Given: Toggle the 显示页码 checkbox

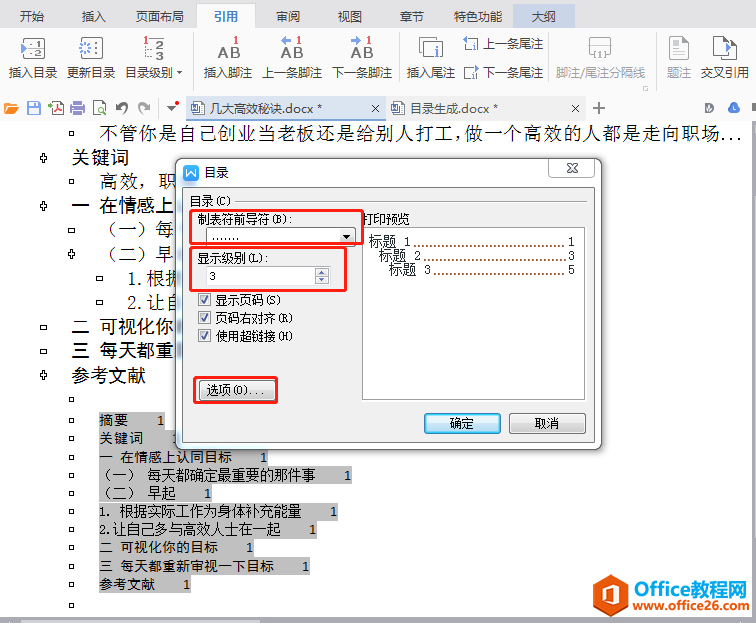Looking at the screenshot, I should point(204,300).
